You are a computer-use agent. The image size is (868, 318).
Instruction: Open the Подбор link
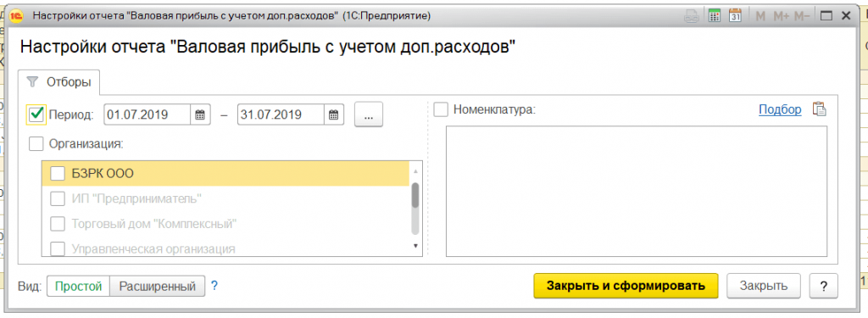780,109
